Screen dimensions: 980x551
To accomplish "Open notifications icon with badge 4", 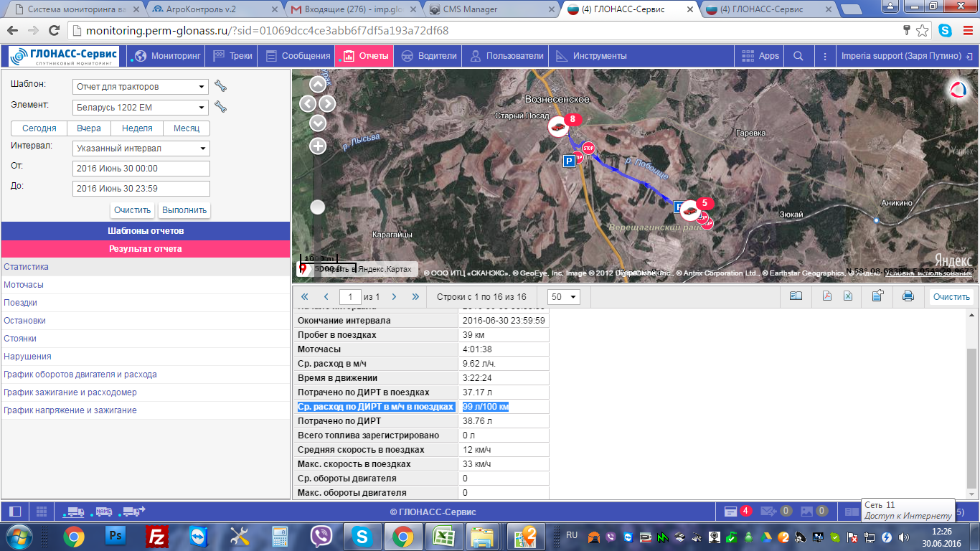I will click(x=731, y=512).
